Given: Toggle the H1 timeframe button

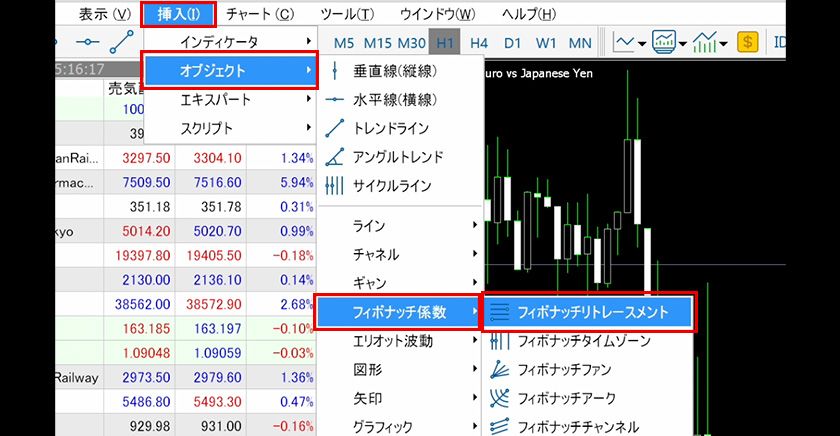Looking at the screenshot, I should click(445, 43).
